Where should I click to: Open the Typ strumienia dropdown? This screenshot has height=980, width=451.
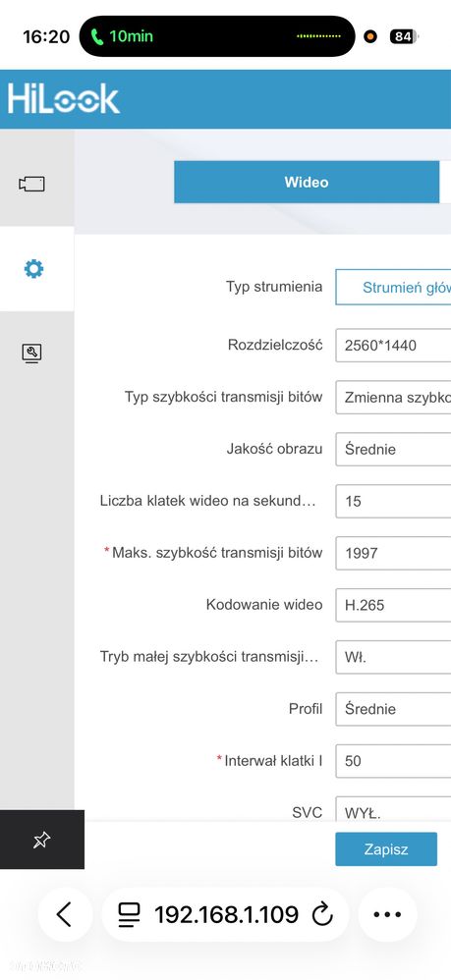[393, 288]
